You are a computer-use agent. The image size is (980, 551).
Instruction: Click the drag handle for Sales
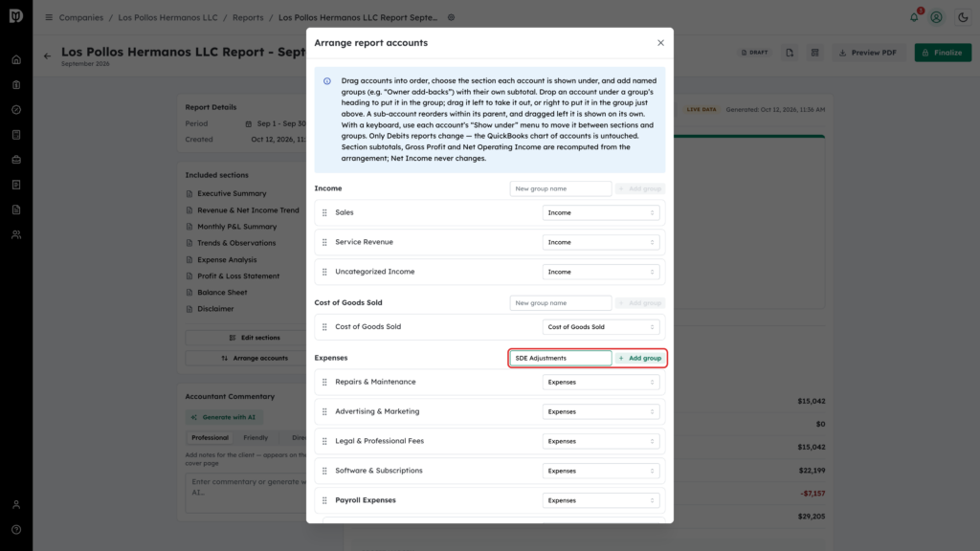click(x=324, y=212)
